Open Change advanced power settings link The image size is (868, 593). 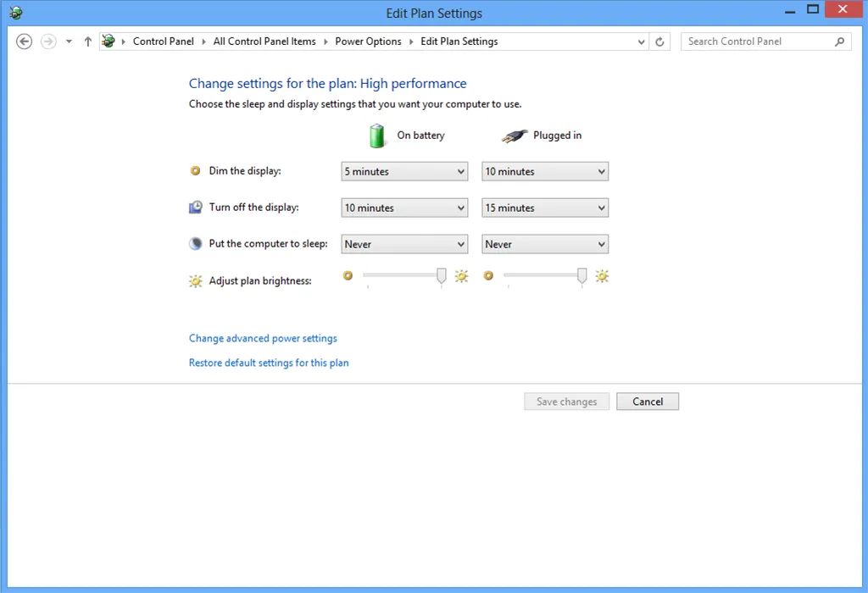click(263, 338)
